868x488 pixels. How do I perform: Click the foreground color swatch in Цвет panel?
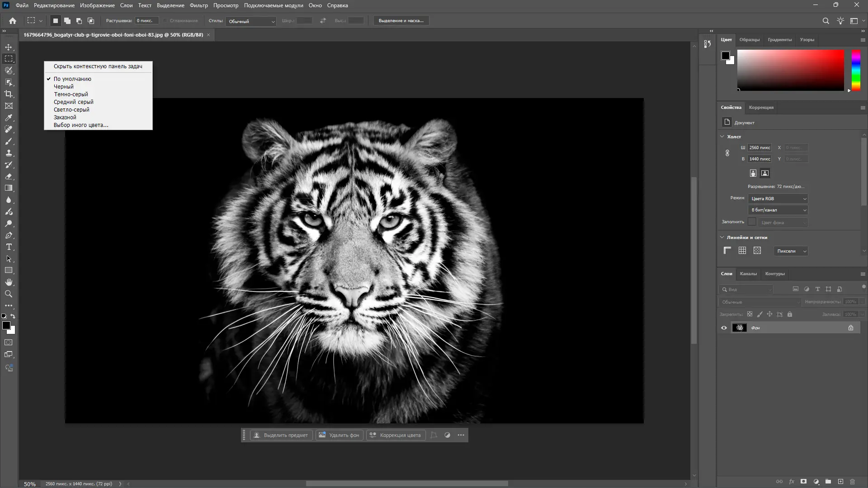coord(725,56)
